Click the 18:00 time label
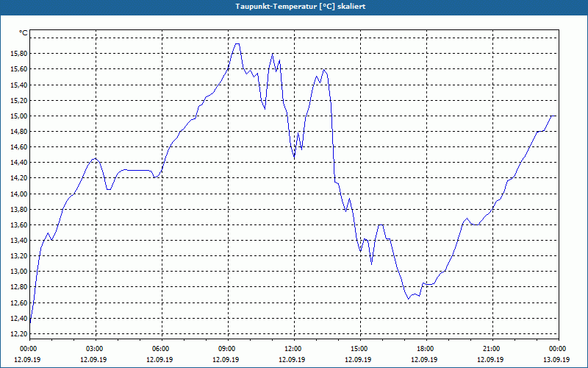 coord(427,349)
